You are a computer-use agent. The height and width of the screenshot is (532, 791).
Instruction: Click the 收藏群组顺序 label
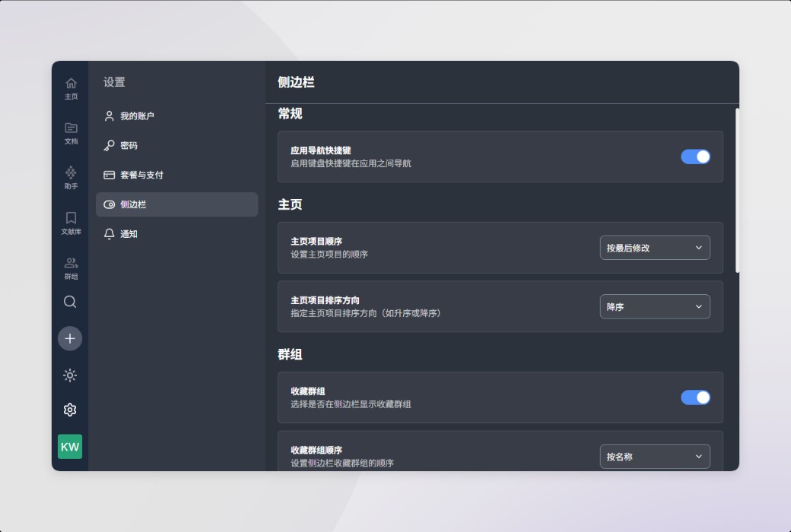tap(316, 451)
